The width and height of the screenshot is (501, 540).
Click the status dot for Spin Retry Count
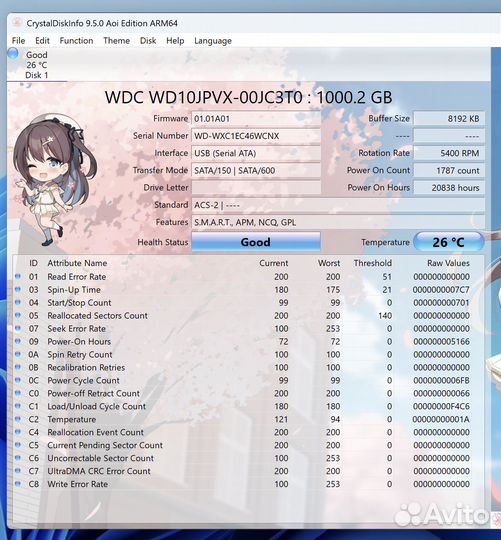[x=18, y=354]
